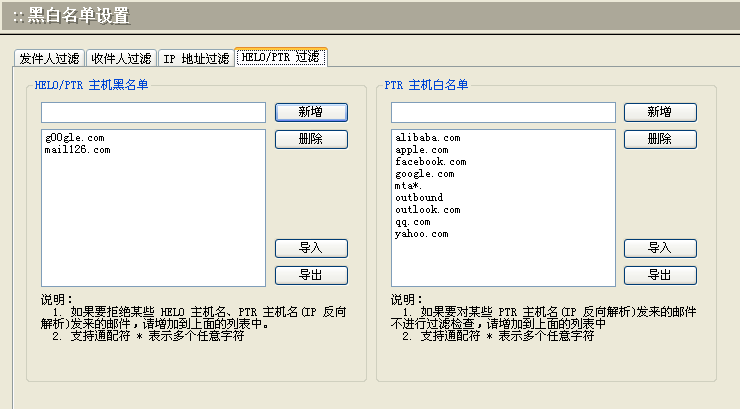Click 导入 in the PTR whitelist panel
The image size is (740, 409).
tap(660, 248)
